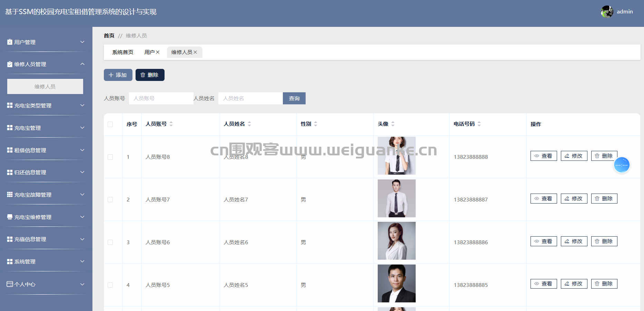
Task: Edit the 人员账号5 row
Action: click(x=574, y=284)
